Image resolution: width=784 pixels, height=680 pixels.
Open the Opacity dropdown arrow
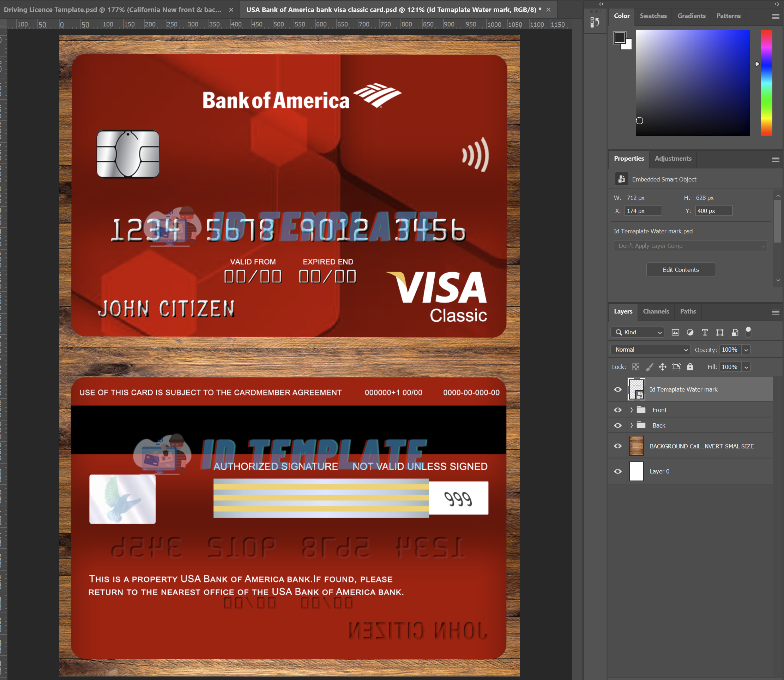(x=746, y=350)
